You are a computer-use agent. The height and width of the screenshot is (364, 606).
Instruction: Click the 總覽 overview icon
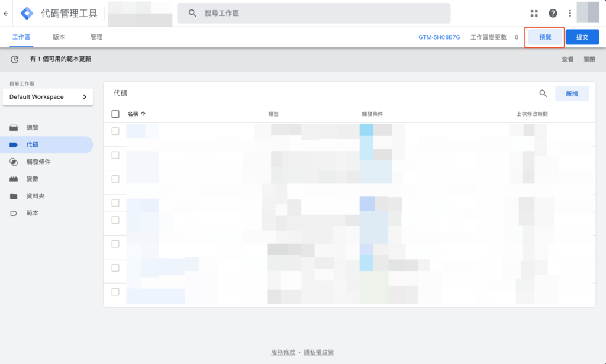click(14, 127)
